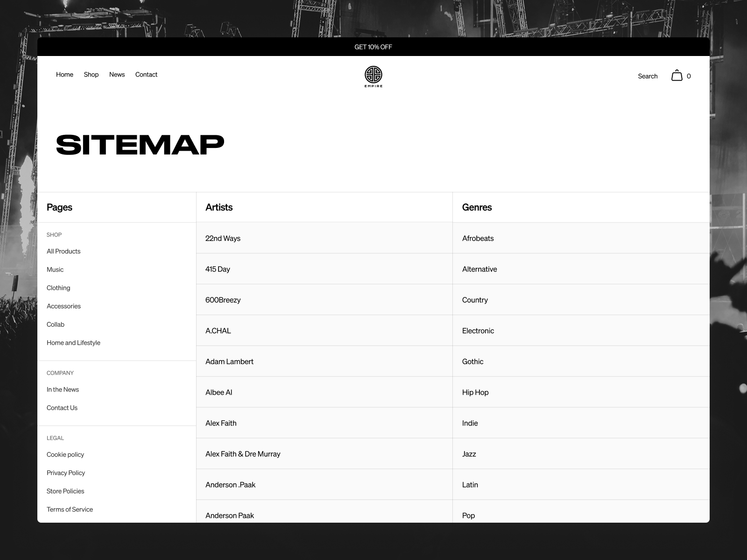
Task: Click In the News under Company
Action: [x=63, y=389]
